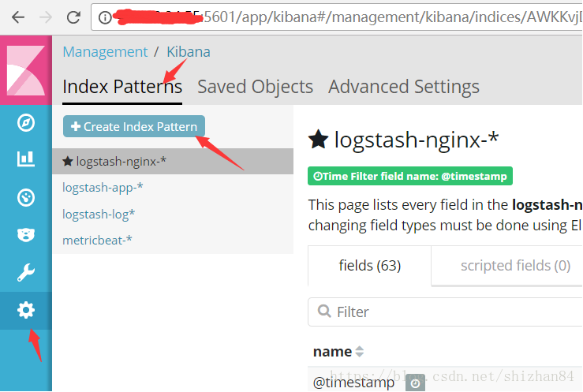Open the Management gear icon
Screen dimensions: 583x392
[x=26, y=310]
